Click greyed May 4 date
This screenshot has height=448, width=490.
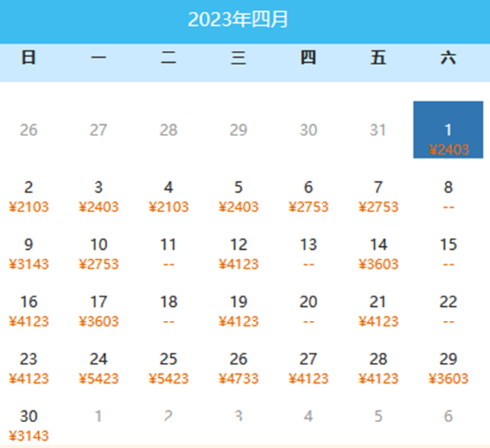308,415
